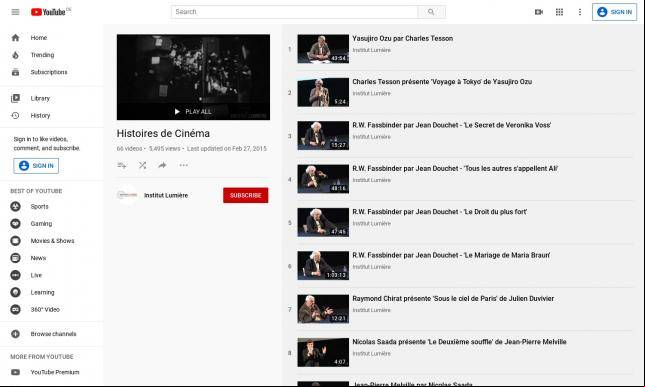Open 'Le Mariage de Maria Braun' video link
Screen dimensions: 645x387
tap(451, 255)
